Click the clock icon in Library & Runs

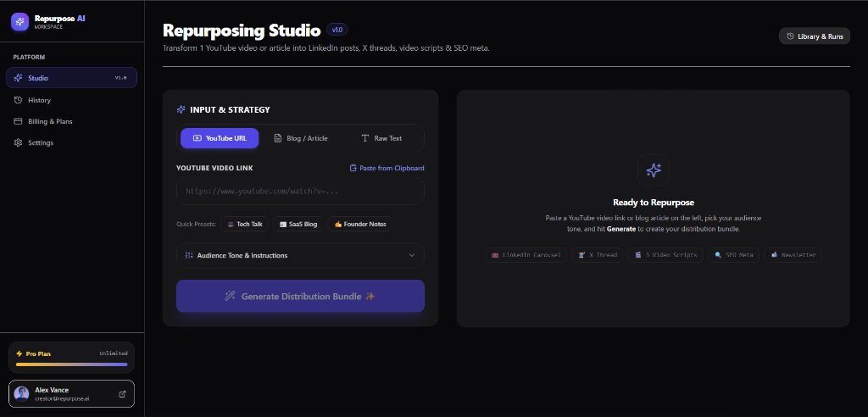coord(791,36)
